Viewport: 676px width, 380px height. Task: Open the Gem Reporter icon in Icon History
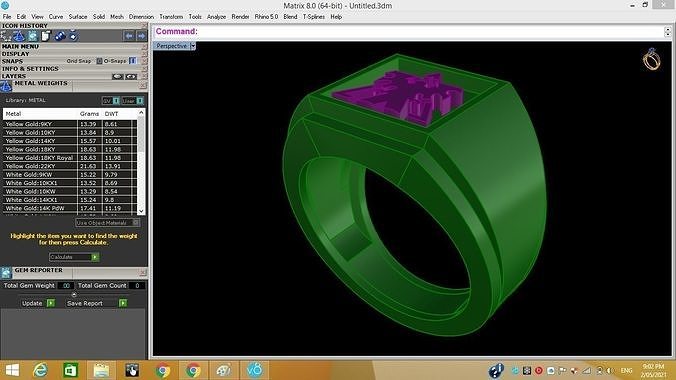click(x=33, y=36)
